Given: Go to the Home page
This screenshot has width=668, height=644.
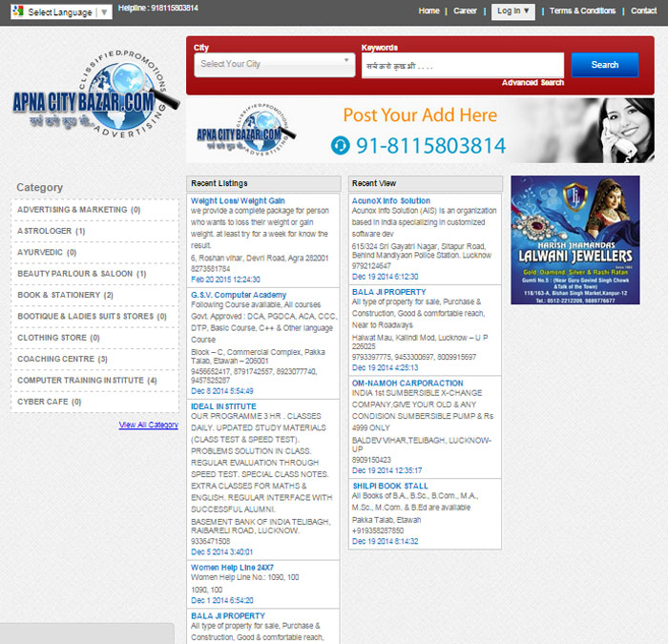Looking at the screenshot, I should tap(428, 10).
